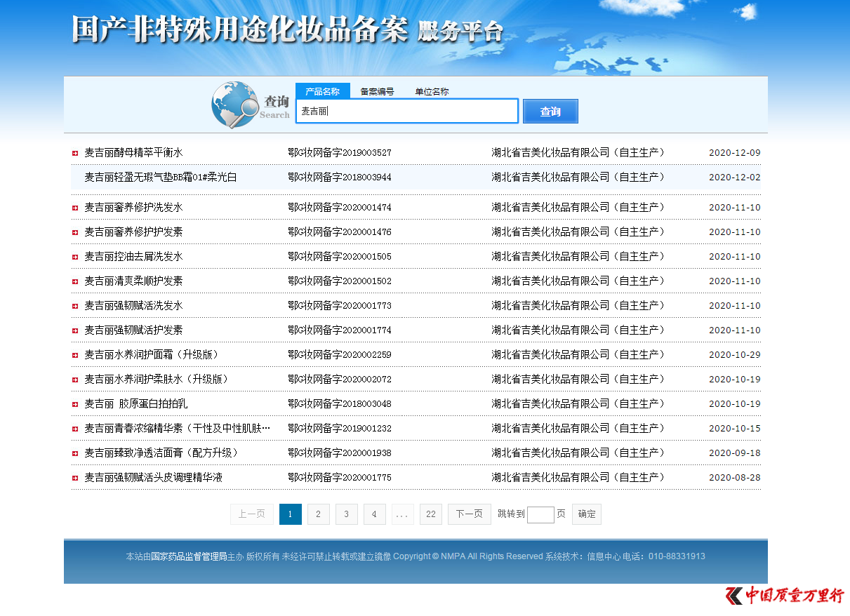850x616 pixels.
Task: Click red arrow beside 麦吉丽强韧赋活头皮调理精华液
Action: tap(74, 478)
